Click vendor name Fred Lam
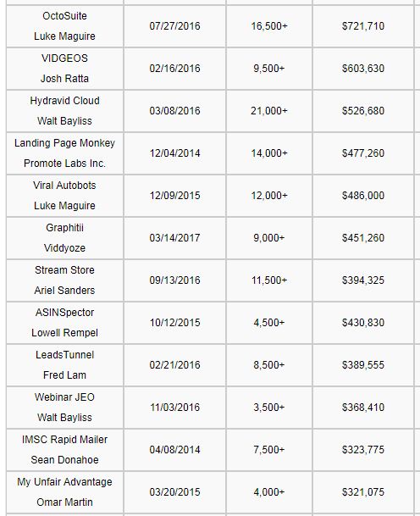The image size is (420, 516). pyautogui.click(x=64, y=375)
